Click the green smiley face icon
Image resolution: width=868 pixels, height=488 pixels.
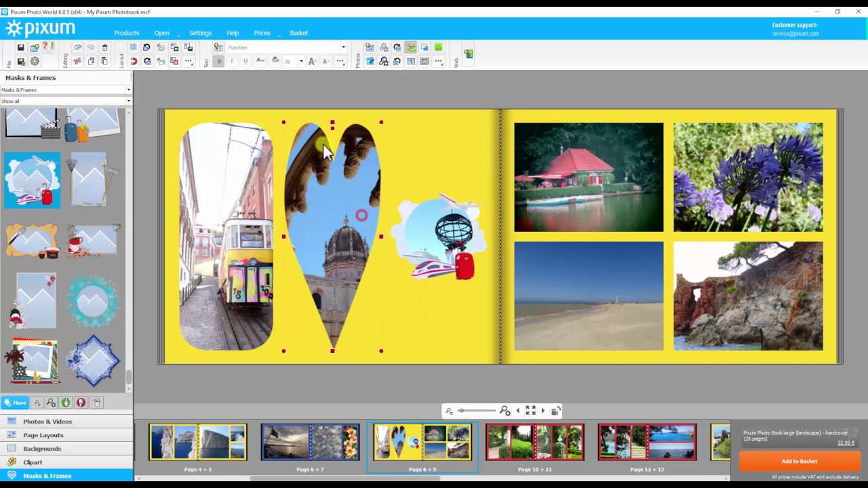pos(438,47)
